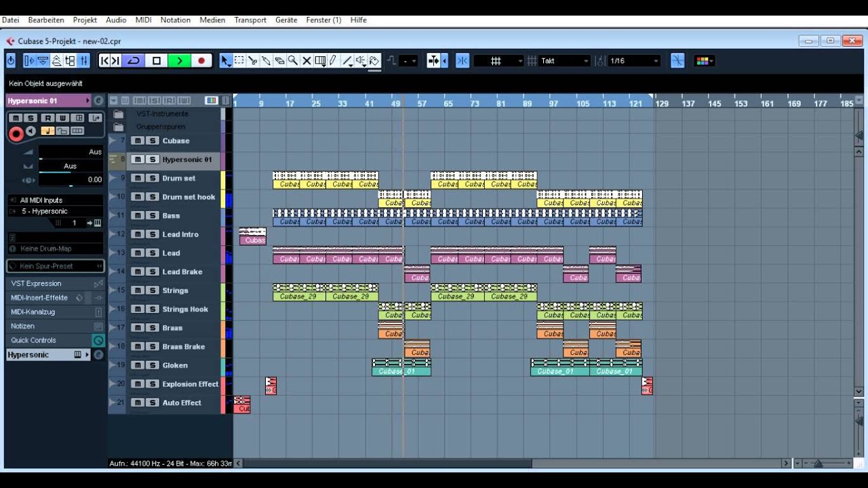The width and height of the screenshot is (868, 488).
Task: Open the 5 - Hypersonic output routing
Action: 56,211
